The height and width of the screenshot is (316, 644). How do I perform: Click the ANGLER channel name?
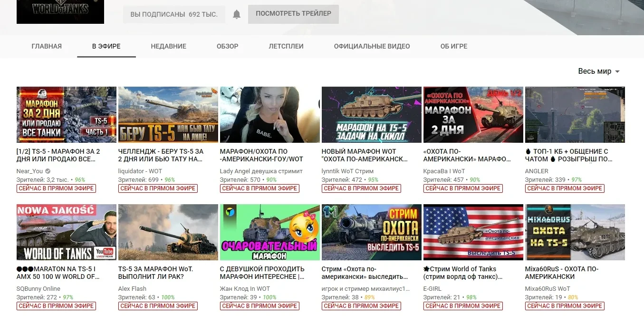537,171
